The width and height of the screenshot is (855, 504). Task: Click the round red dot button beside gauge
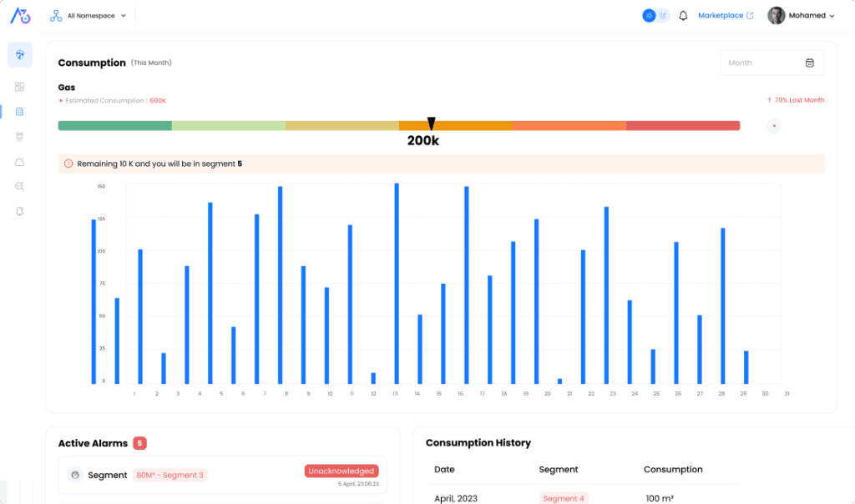[774, 126]
